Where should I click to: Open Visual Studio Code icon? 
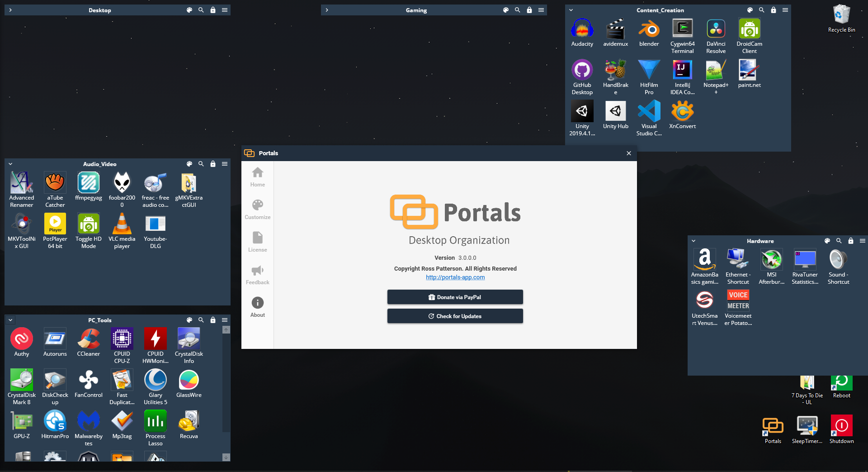(x=649, y=118)
